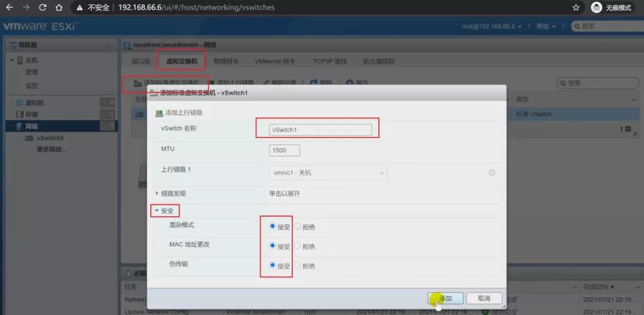Click the vSwitch 名称 text field

click(320, 130)
